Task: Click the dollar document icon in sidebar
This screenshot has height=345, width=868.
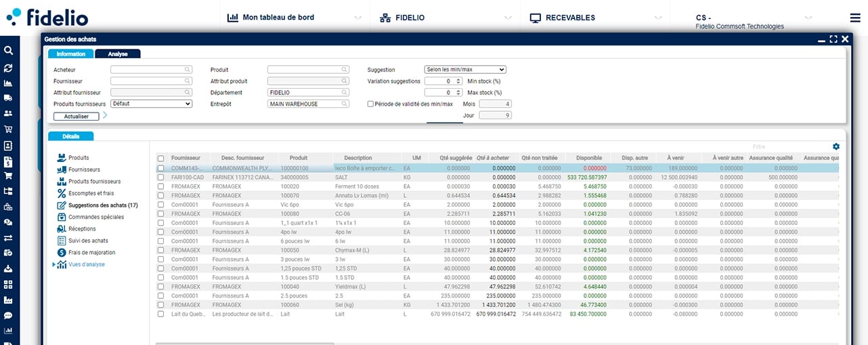Action: click(x=8, y=161)
